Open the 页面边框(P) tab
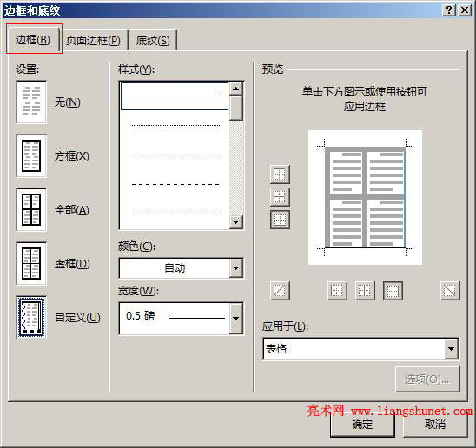 tap(94, 40)
